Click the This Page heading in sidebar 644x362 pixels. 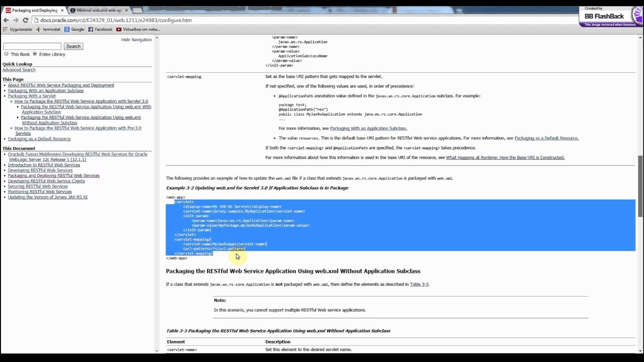coord(13,79)
